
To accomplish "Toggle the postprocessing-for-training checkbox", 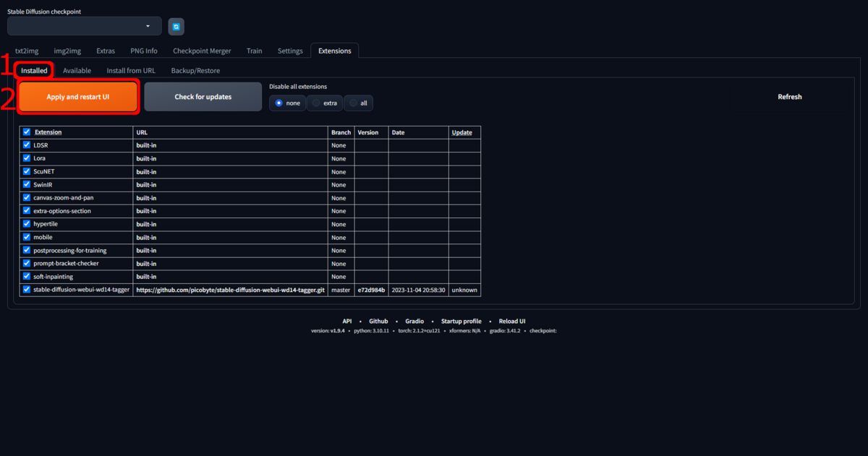I will click(x=27, y=250).
